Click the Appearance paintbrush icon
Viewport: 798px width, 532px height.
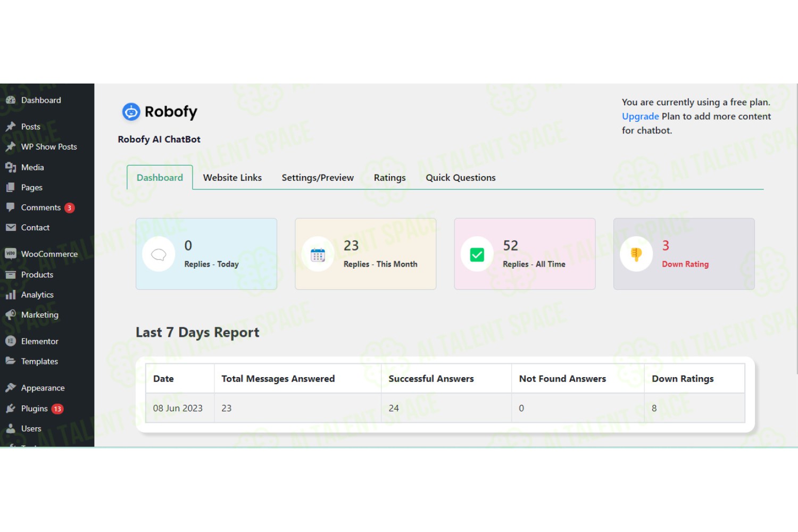tap(11, 388)
